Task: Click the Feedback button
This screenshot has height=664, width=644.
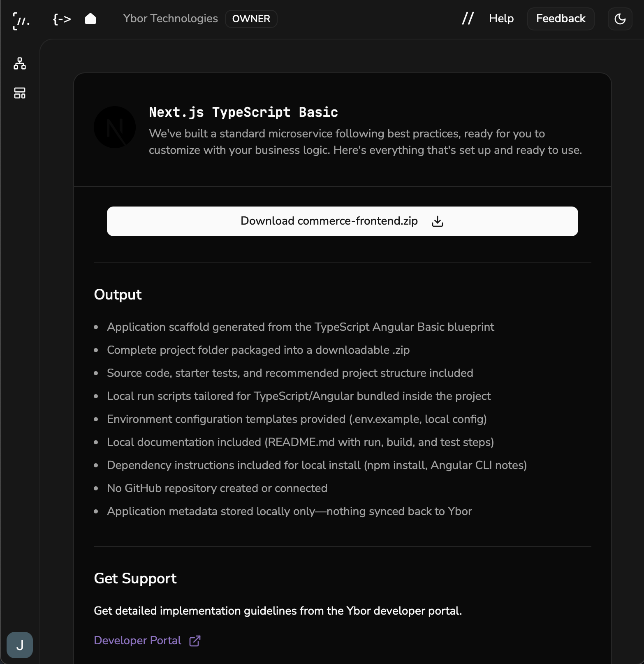Action: (560, 19)
